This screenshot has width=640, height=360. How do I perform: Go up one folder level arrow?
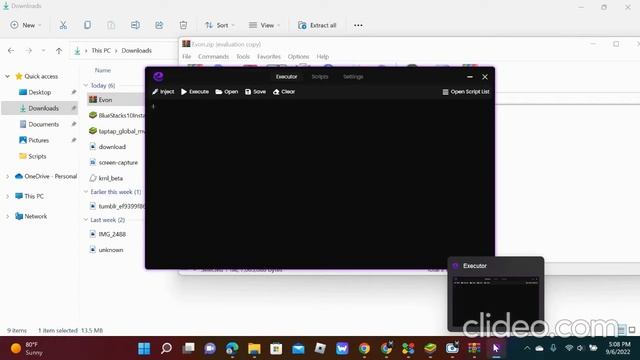click(59, 51)
